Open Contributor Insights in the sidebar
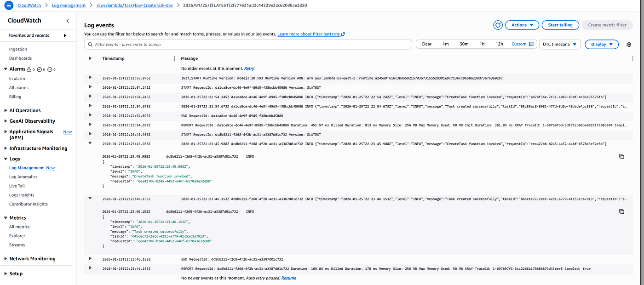The image size is (644, 285). pos(29,204)
